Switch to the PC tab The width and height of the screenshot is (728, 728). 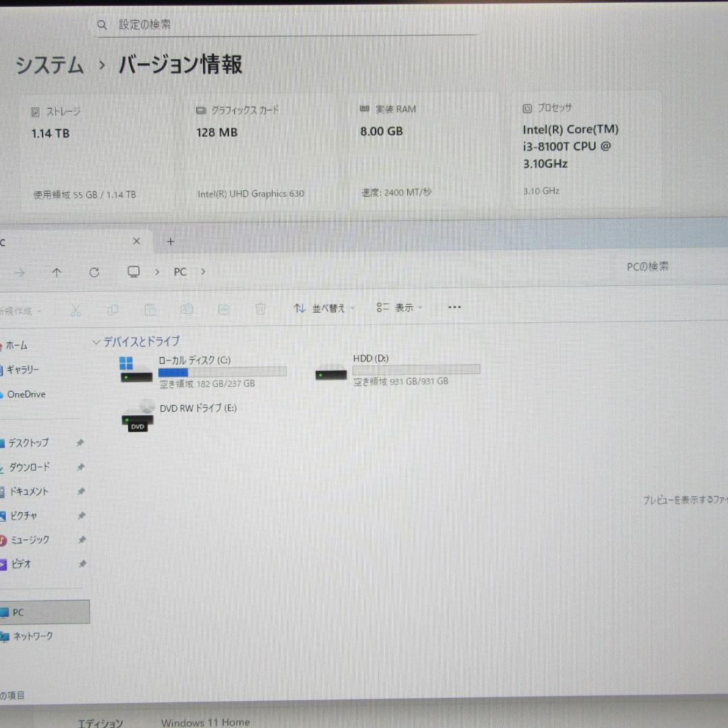[67, 242]
